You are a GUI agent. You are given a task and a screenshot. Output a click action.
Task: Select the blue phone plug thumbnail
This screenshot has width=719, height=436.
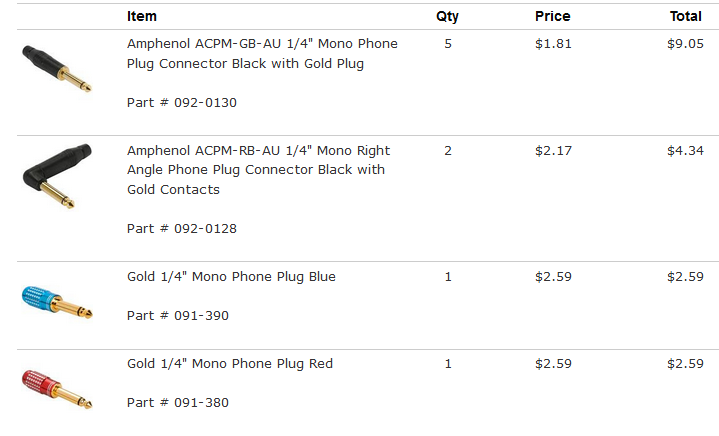point(57,302)
